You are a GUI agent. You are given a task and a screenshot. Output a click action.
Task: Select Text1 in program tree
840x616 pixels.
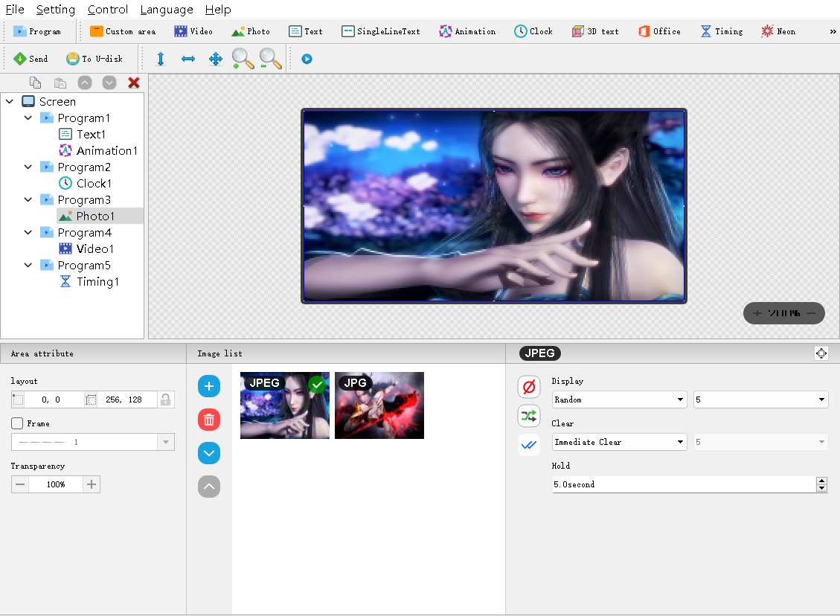[82, 135]
